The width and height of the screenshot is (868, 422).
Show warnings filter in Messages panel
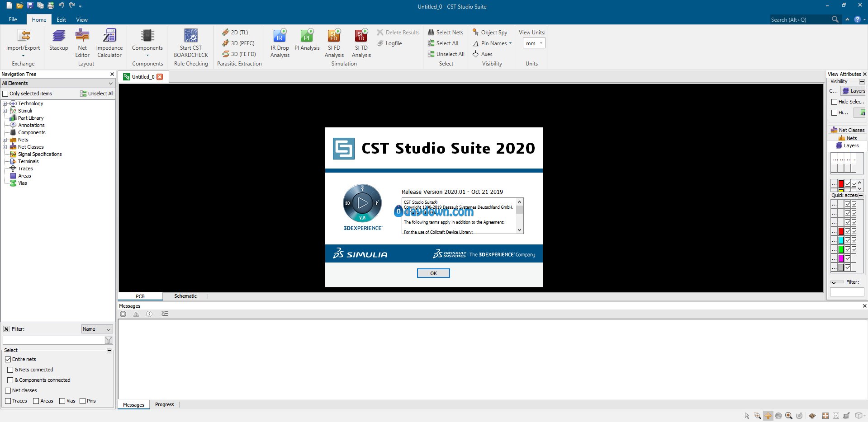tap(136, 314)
